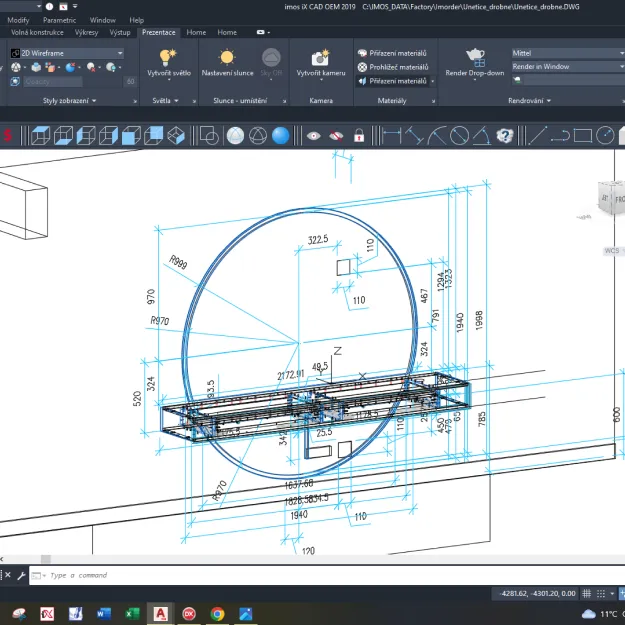Open the Parametric menu

59,20
